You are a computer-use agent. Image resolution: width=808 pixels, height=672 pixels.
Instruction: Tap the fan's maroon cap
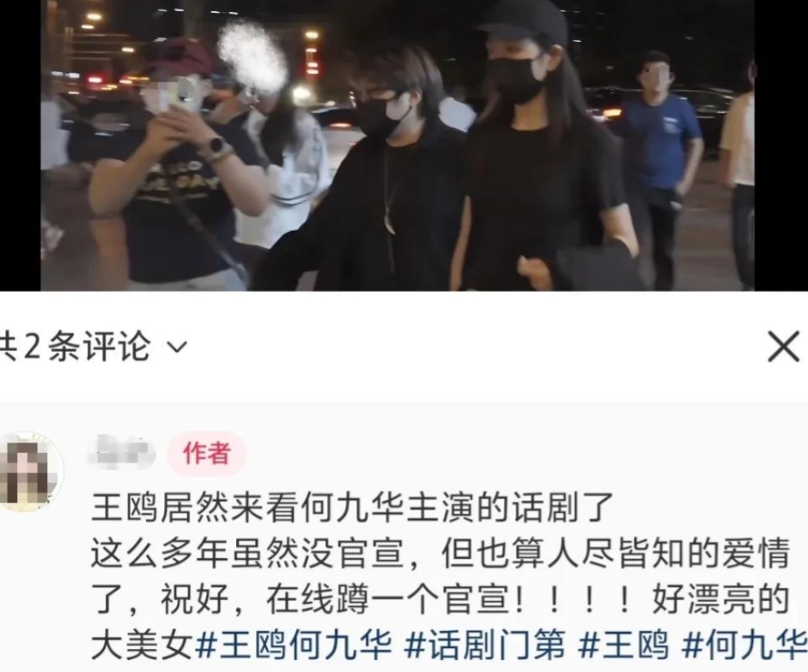178,57
